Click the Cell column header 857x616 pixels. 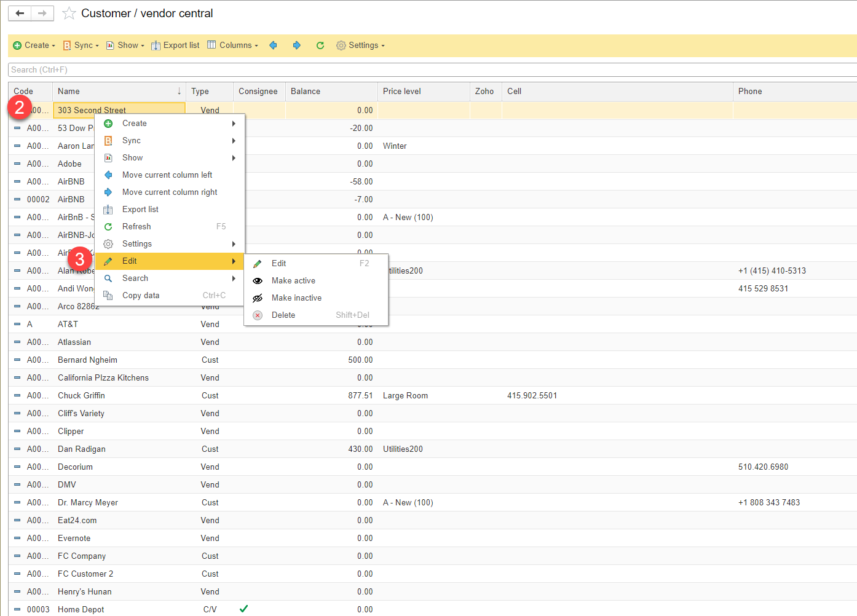[x=617, y=91]
